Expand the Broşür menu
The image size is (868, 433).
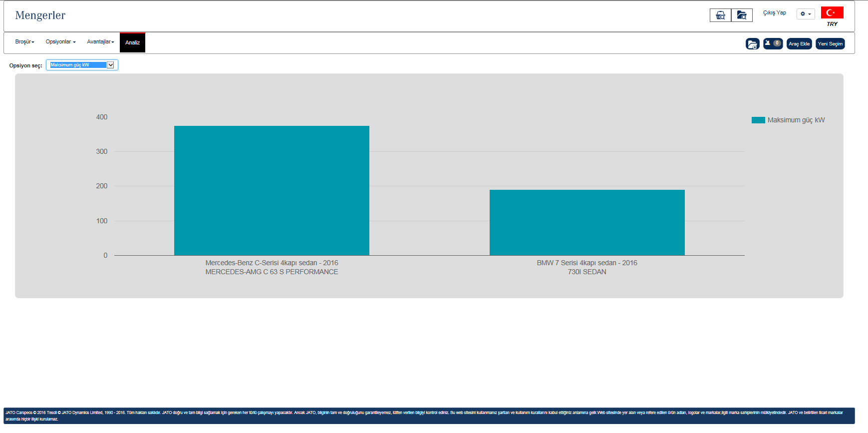point(24,42)
